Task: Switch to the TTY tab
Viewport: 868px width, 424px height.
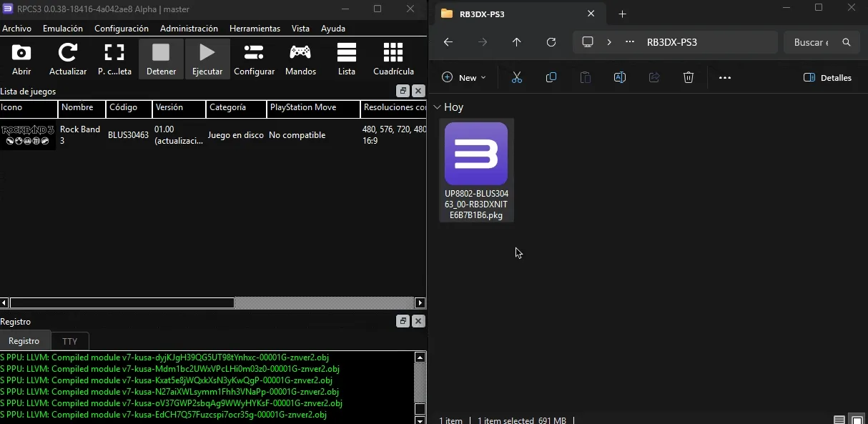Action: pyautogui.click(x=70, y=341)
